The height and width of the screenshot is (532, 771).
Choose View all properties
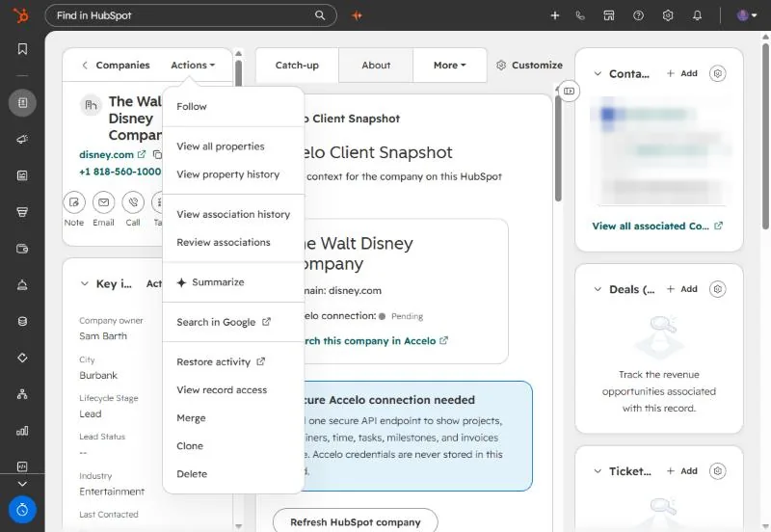(233, 146)
